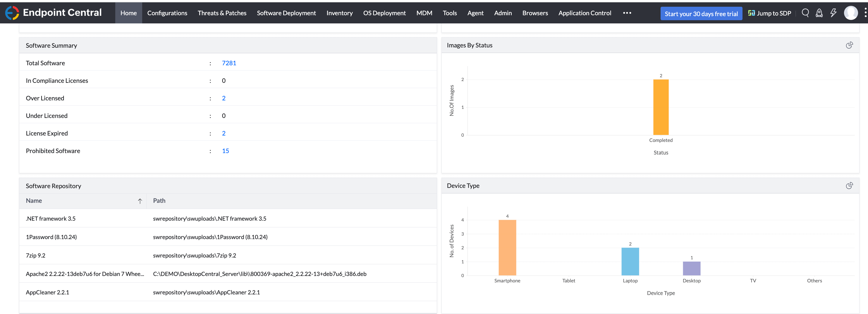
Task: Go to the Inventory tab
Action: pyautogui.click(x=339, y=13)
